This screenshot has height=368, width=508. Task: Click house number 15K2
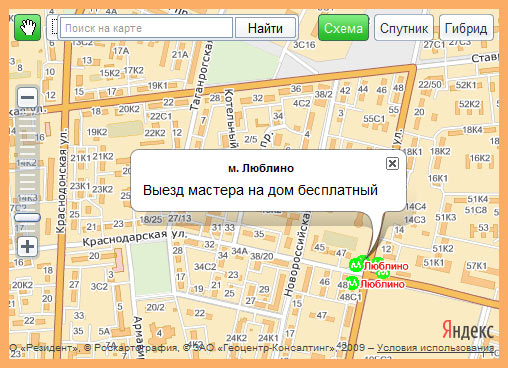110,73
